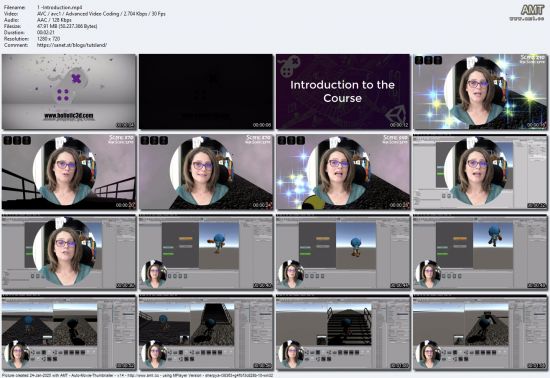The image size is (550, 378).
Task: Click the 'AVC / avc1 / Advanced Video Coding' line
Action: click(101, 14)
